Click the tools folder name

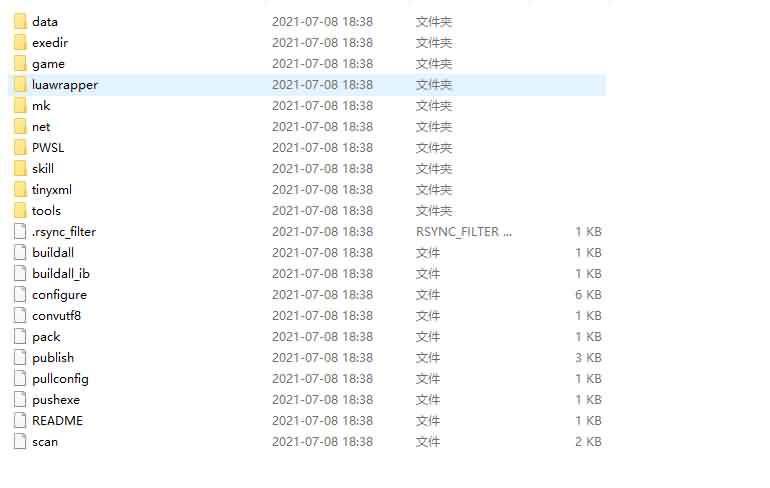pyautogui.click(x=47, y=211)
